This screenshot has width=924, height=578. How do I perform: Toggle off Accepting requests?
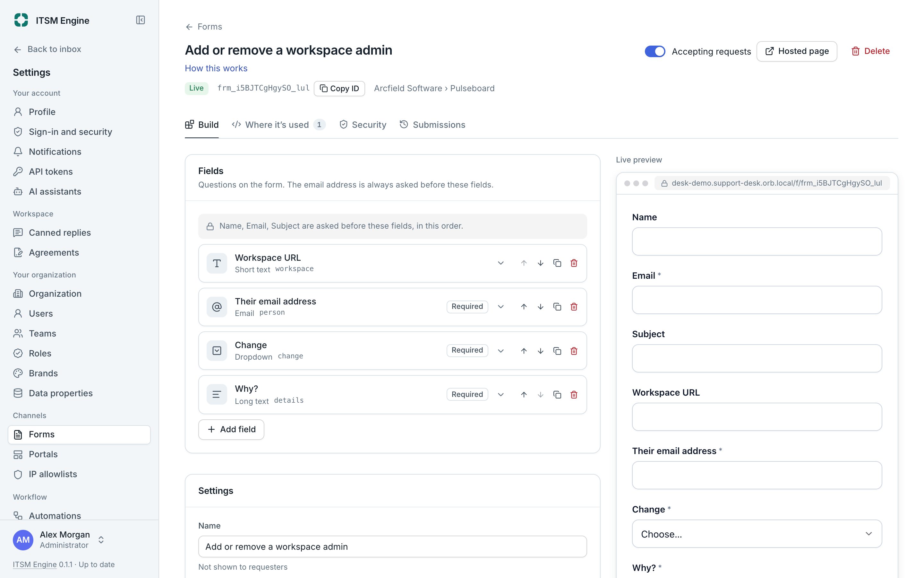(655, 51)
